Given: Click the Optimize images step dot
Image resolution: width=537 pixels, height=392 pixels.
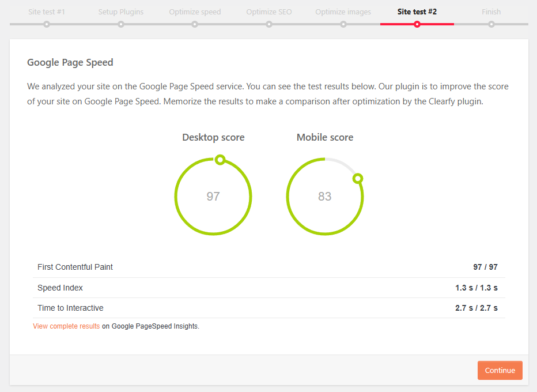Looking at the screenshot, I should 343,24.
